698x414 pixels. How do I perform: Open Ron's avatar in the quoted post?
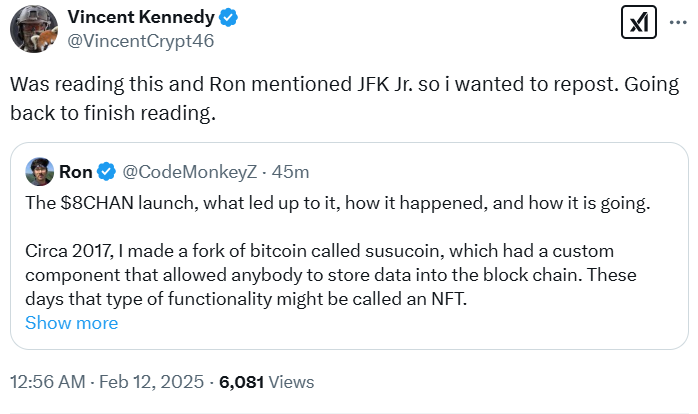point(40,172)
